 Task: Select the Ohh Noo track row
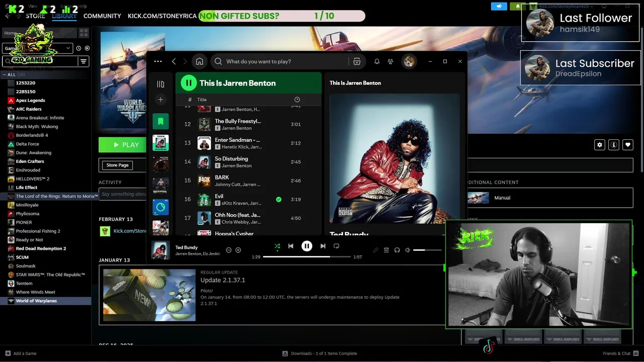coord(248,218)
